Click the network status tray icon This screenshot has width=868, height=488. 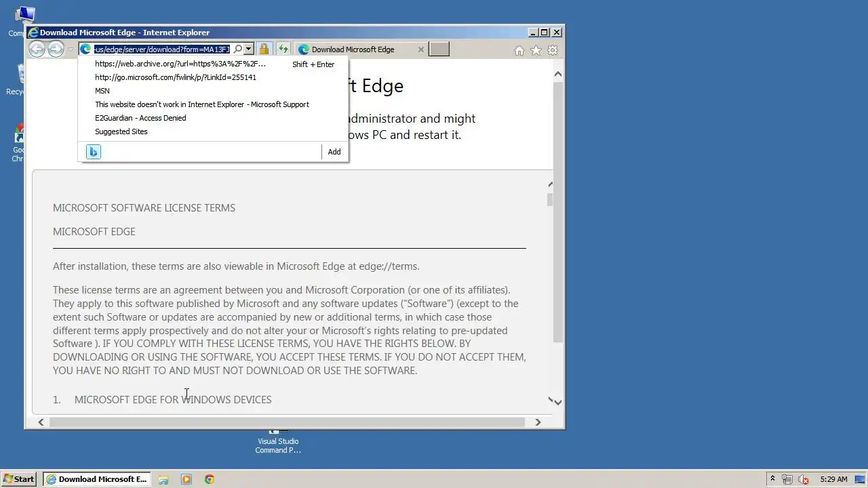pyautogui.click(x=787, y=479)
